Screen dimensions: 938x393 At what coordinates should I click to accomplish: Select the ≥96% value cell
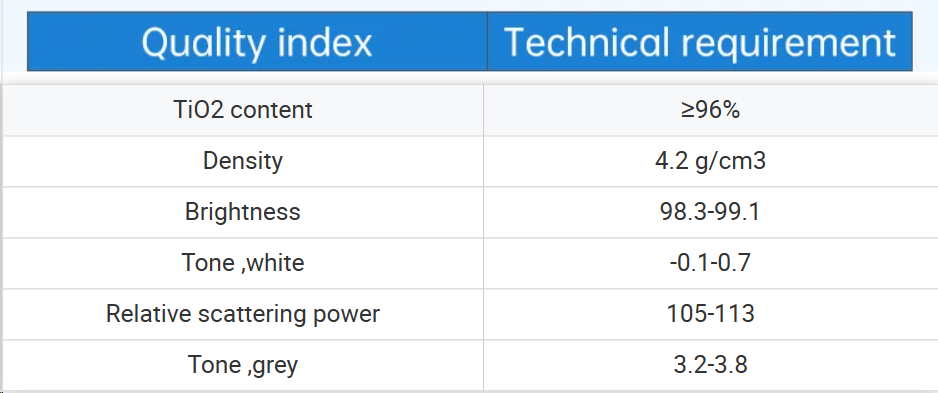click(x=711, y=110)
